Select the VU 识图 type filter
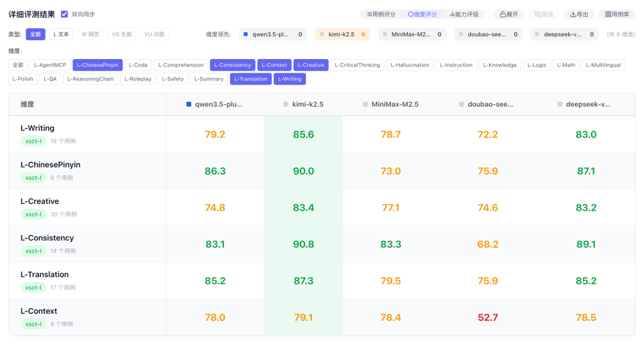 point(154,34)
